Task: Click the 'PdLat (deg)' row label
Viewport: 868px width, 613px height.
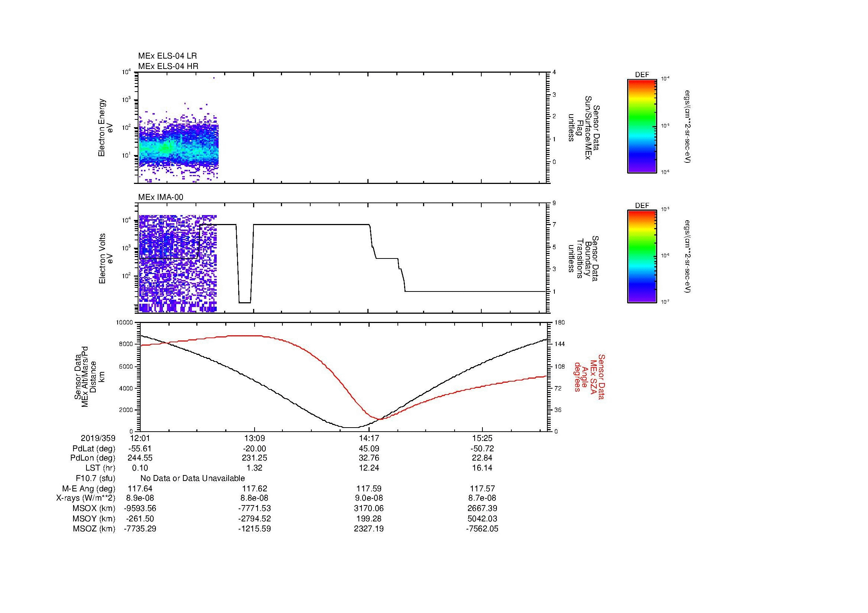Action: point(94,449)
